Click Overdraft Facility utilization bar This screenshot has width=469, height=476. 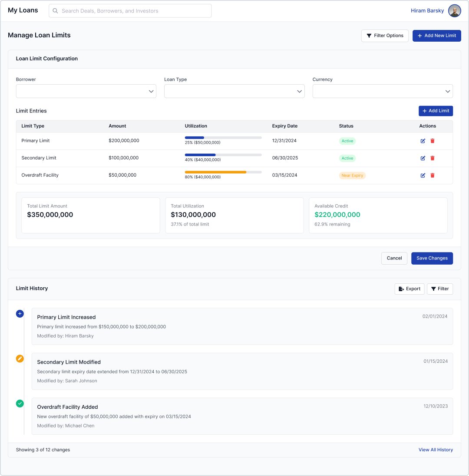(x=223, y=172)
